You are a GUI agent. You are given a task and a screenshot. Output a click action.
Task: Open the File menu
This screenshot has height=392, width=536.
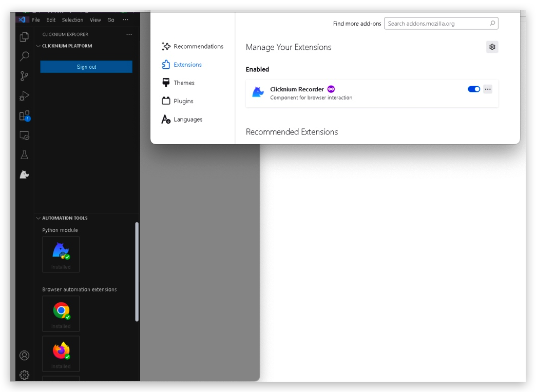tap(36, 20)
